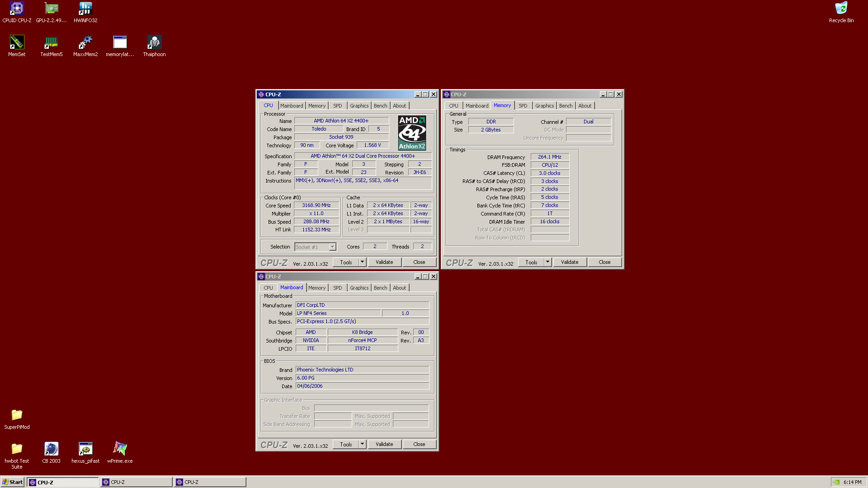Image resolution: width=868 pixels, height=488 pixels.
Task: Click the processor Name field AMD Athlon 64 X2 4400+
Action: [x=341, y=121]
